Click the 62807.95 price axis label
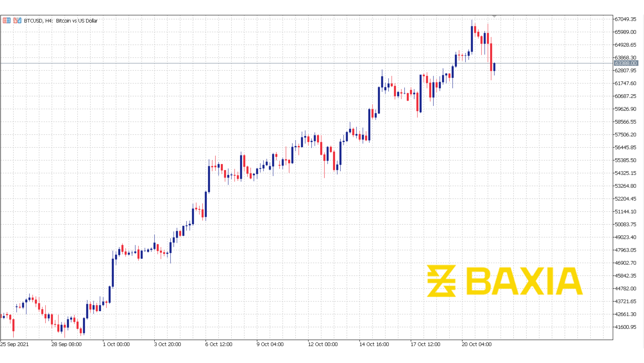The height and width of the screenshot is (363, 644). coord(625,71)
